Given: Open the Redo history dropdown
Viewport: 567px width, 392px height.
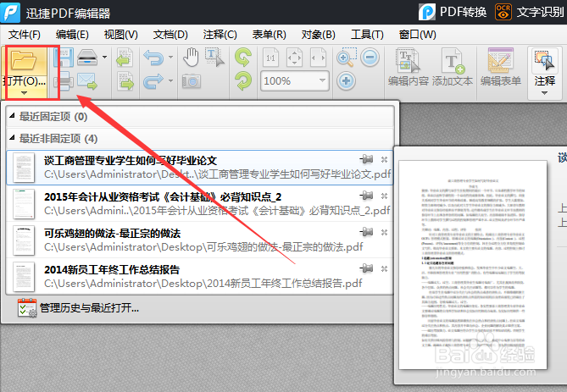Looking at the screenshot, I should click(170, 80).
